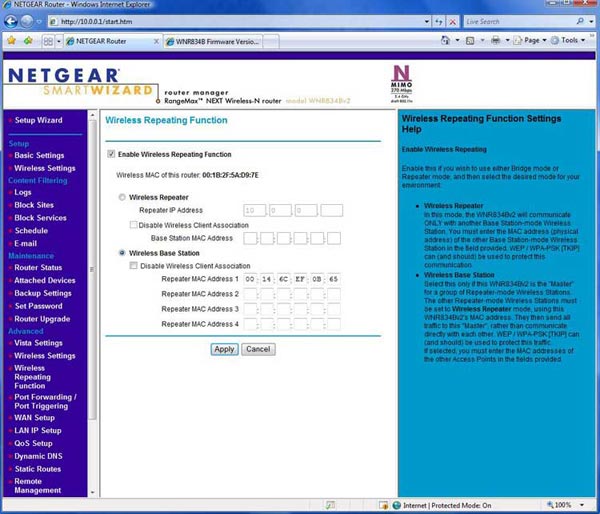Open Router Status page

38,268
